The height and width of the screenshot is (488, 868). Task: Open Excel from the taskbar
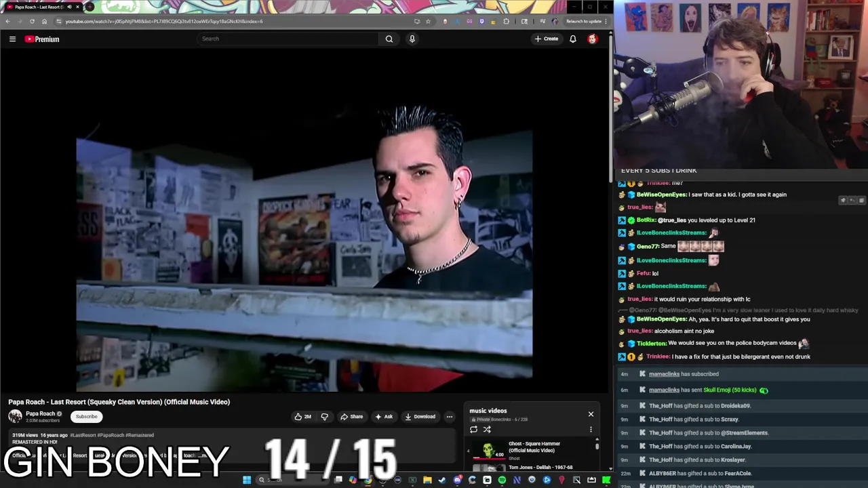point(412,480)
